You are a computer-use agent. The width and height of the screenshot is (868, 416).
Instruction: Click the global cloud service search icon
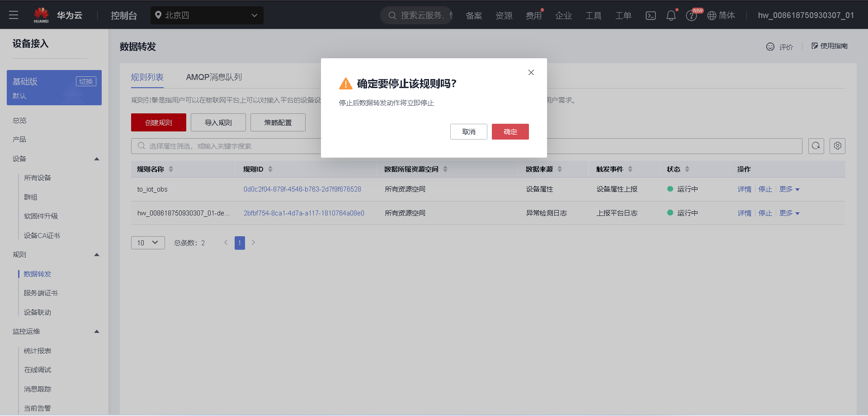392,15
